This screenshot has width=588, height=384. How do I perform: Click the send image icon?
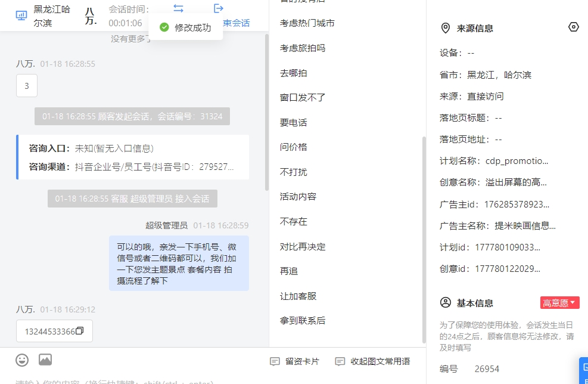coord(45,360)
